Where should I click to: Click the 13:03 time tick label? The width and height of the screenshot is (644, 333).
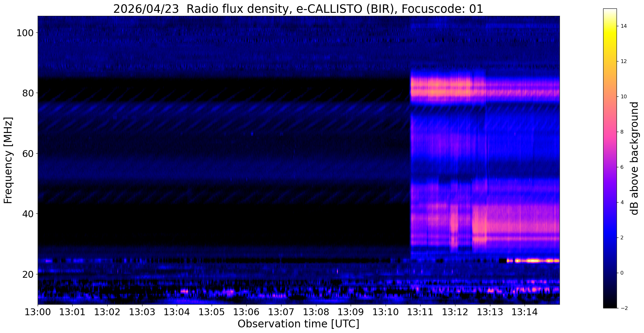pyautogui.click(x=142, y=312)
